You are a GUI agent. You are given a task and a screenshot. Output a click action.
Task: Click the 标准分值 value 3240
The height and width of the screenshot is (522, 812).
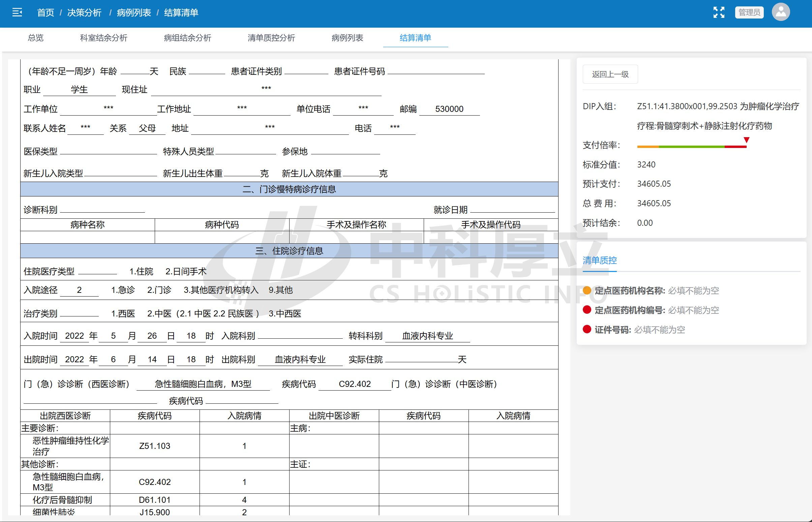pyautogui.click(x=646, y=165)
